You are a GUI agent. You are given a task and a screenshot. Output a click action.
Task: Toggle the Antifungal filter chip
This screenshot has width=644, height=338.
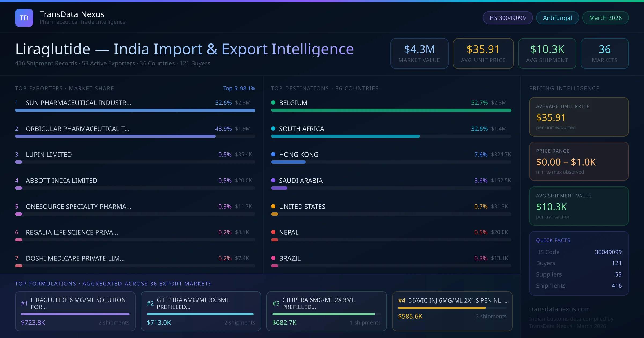[557, 17]
